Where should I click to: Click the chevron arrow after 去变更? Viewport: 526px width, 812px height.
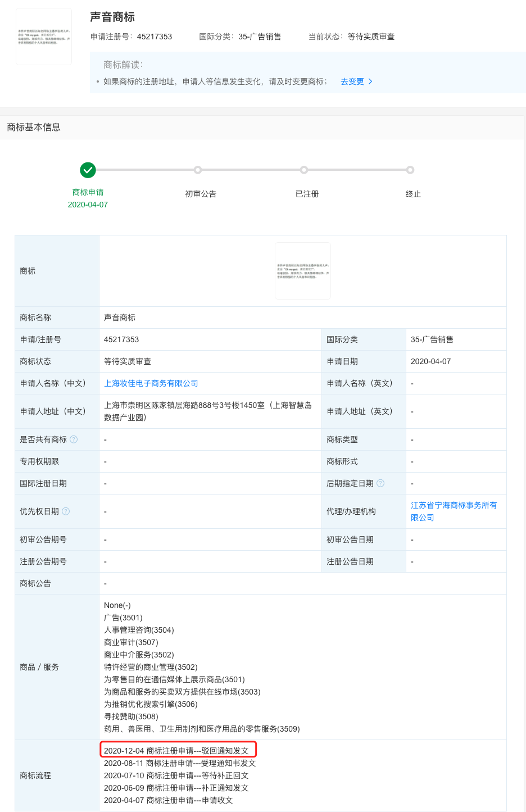pyautogui.click(x=370, y=81)
